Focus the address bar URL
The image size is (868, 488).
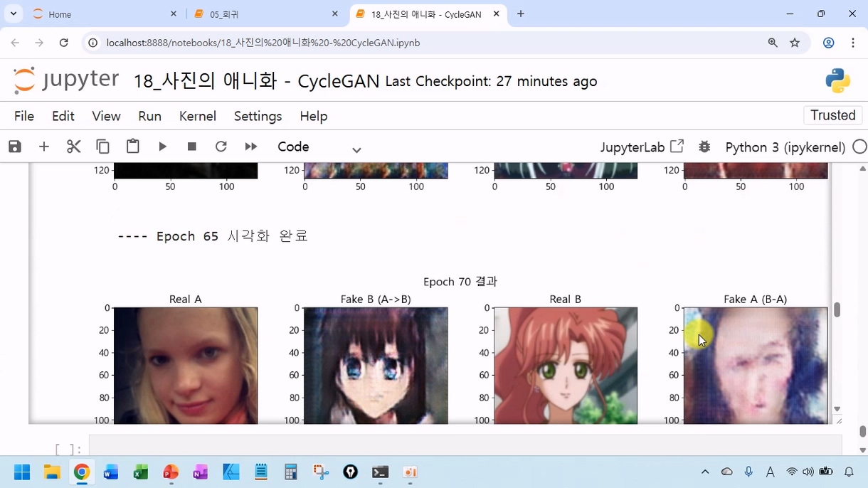263,43
